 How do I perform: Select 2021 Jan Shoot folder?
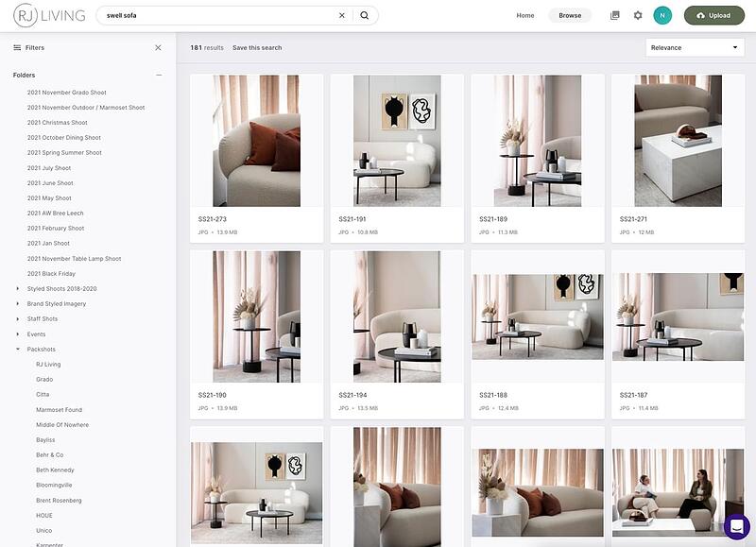pyautogui.click(x=48, y=244)
